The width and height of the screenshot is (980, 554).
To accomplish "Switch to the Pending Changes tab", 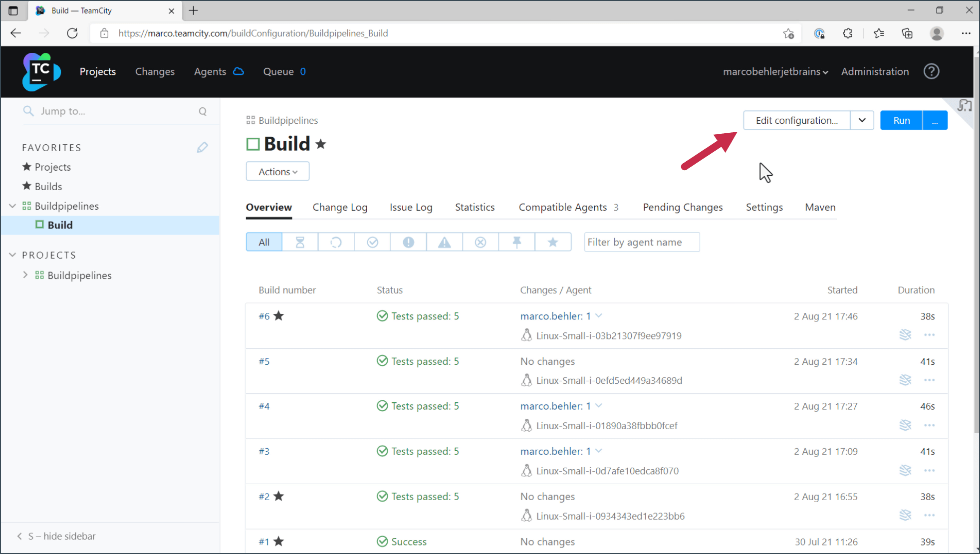I will [x=683, y=207].
